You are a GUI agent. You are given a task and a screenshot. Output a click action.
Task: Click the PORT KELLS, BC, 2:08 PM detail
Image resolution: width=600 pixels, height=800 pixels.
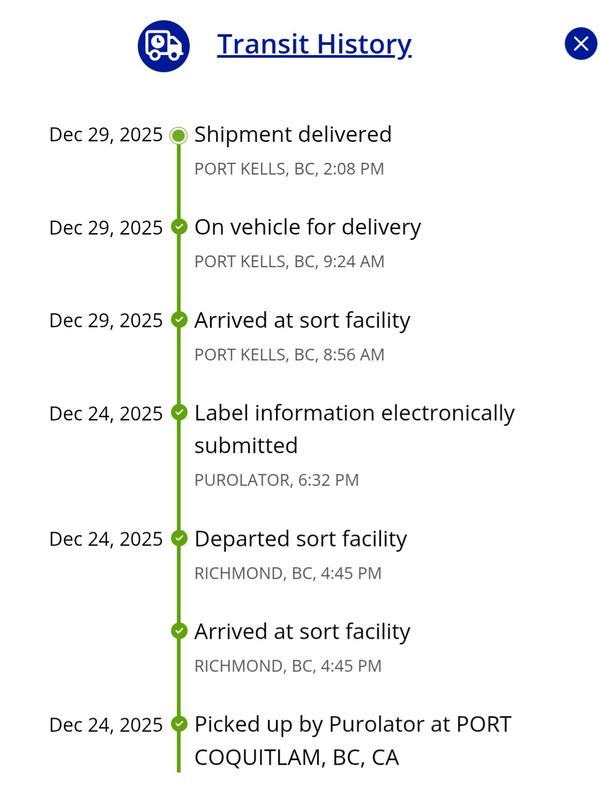point(289,169)
